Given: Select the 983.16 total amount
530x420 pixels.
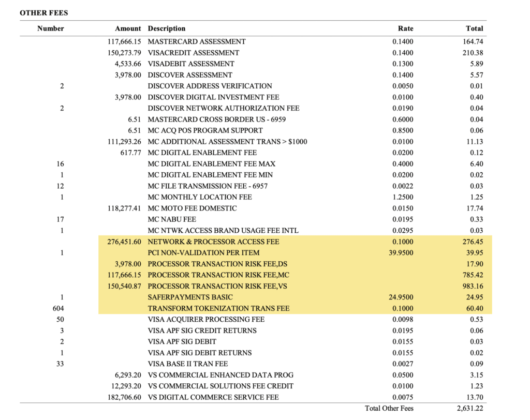Looking at the screenshot, I should (x=472, y=286).
